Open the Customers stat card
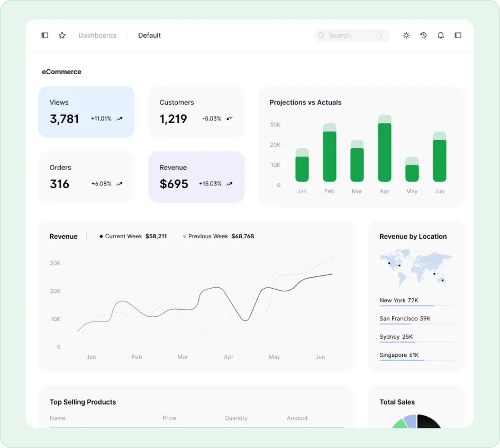The image size is (500, 448). tap(196, 112)
